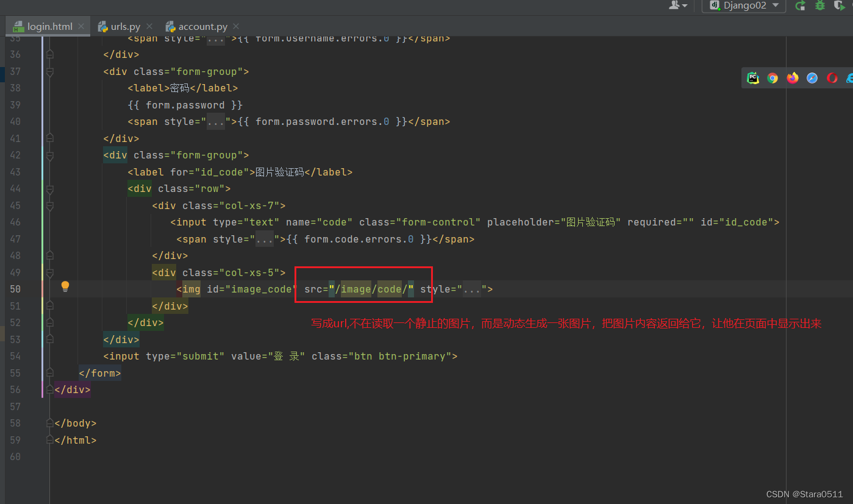853x504 pixels.
Task: Click fold end marker at line 53
Action: (50, 339)
